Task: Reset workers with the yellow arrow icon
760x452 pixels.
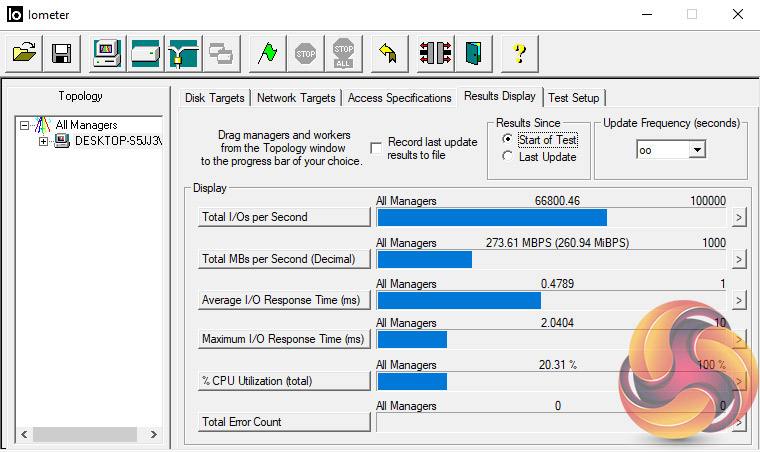Action: 389,53
